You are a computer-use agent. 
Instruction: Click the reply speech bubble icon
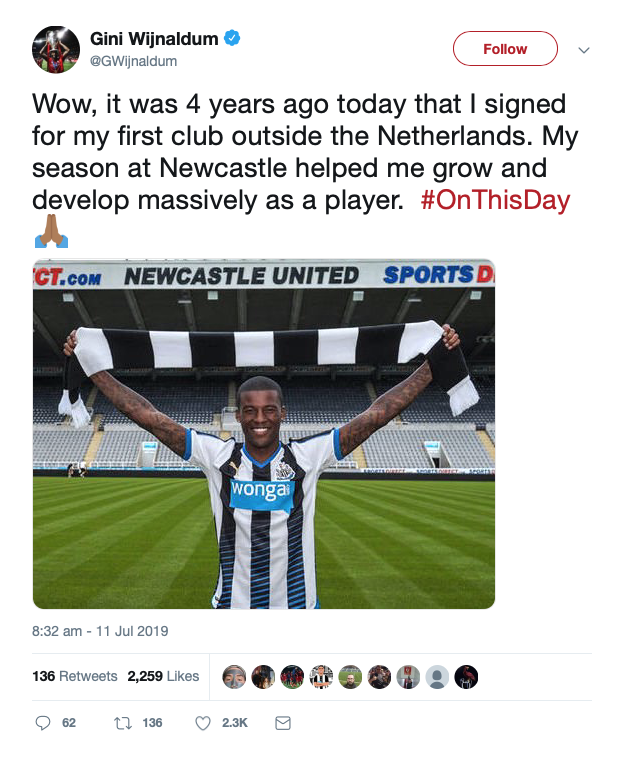pyautogui.click(x=43, y=723)
